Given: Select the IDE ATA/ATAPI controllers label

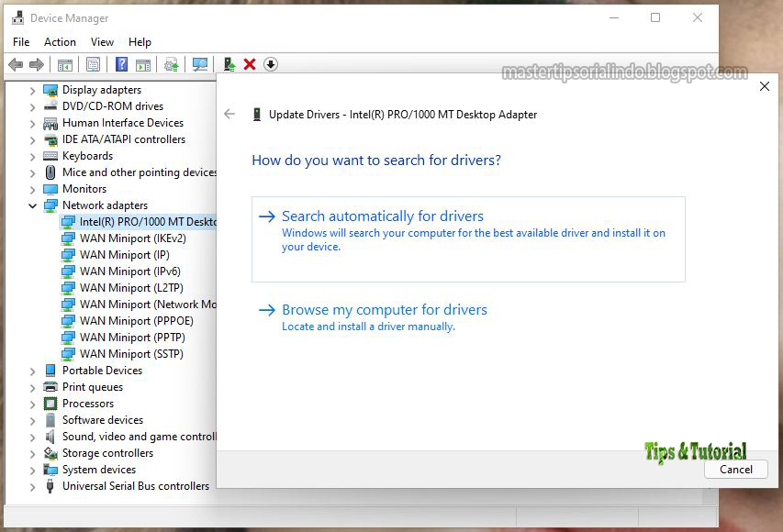Looking at the screenshot, I should click(124, 139).
